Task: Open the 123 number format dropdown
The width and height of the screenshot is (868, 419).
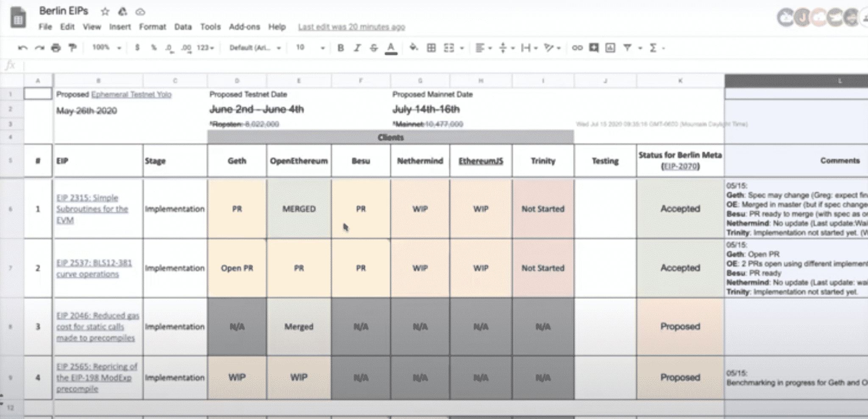Action: pyautogui.click(x=206, y=48)
